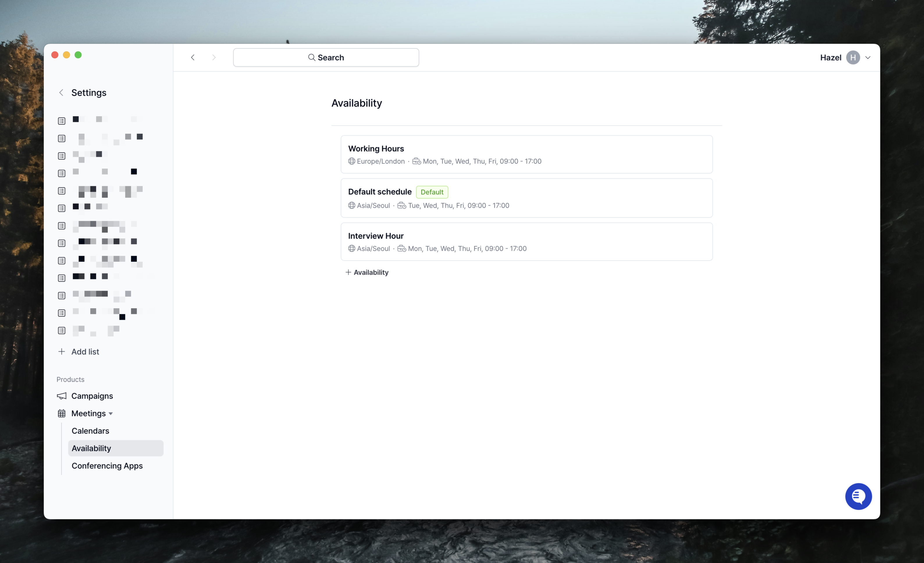Add a new schedule via + Availability
The width and height of the screenshot is (924, 563).
tap(367, 272)
